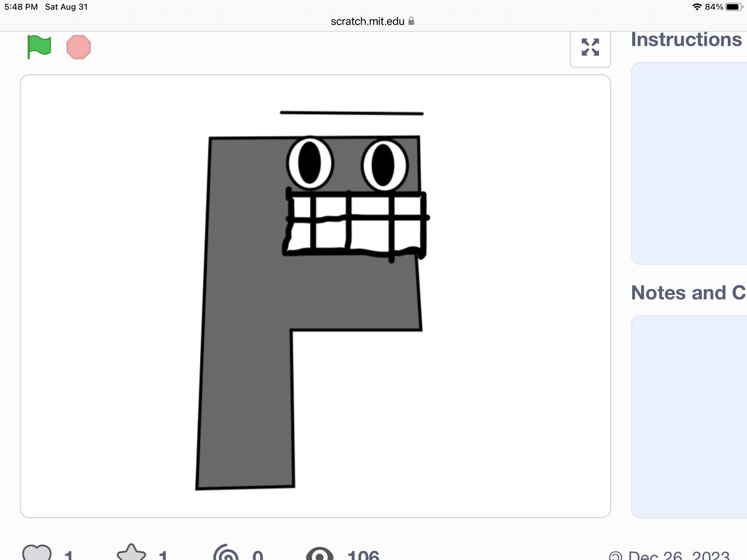This screenshot has height=560, width=747.
Task: View remixes using the spiral icon
Action: click(x=226, y=552)
